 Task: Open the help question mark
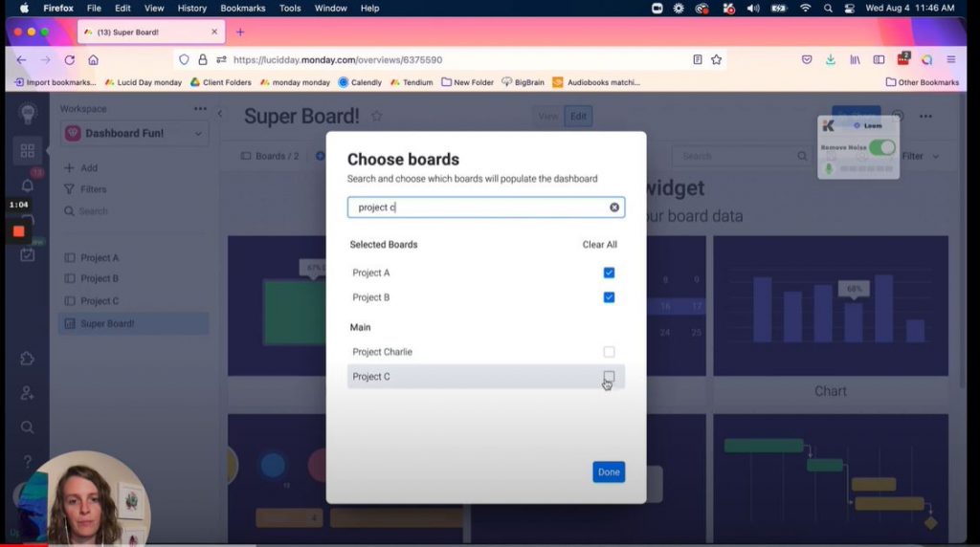[x=28, y=462]
